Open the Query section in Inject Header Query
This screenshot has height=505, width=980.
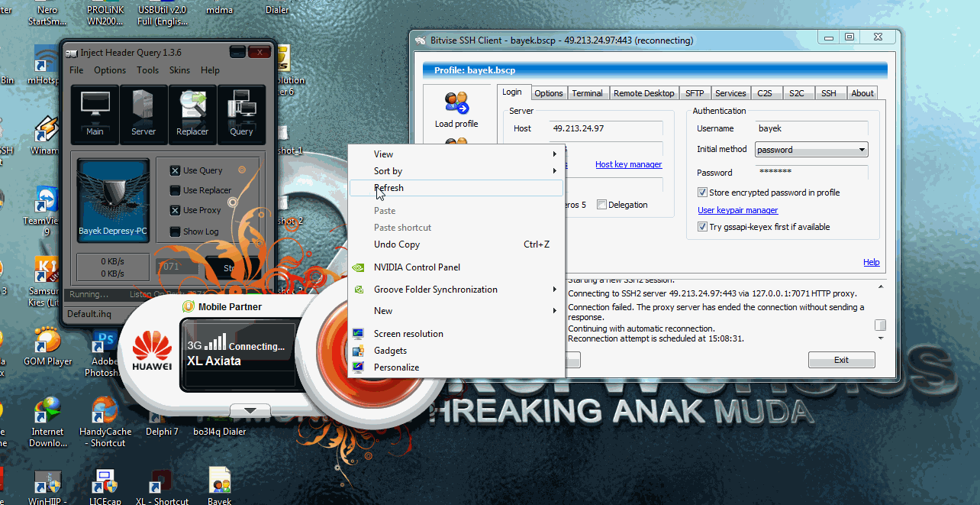coord(241,114)
